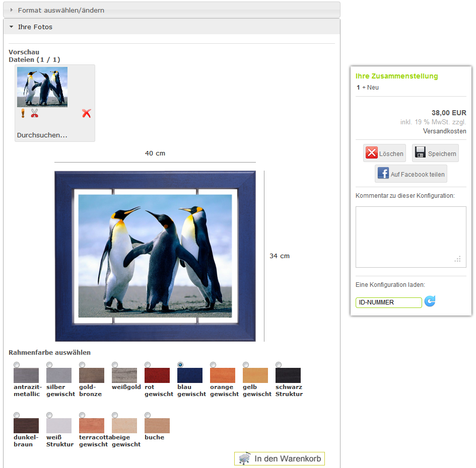Click Auf Facebook teilen button text

coord(418,175)
